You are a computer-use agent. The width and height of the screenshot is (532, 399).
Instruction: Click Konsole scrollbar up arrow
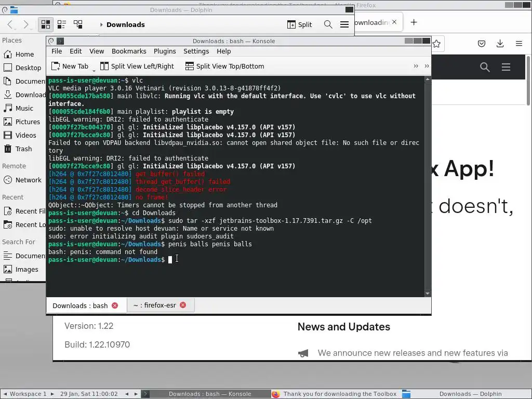[x=428, y=79]
